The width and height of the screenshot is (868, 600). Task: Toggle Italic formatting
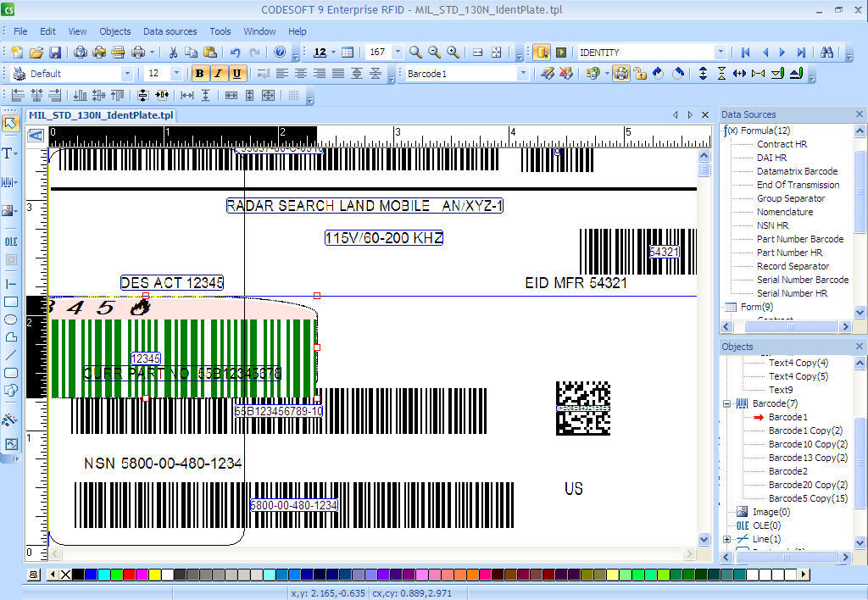tap(218, 73)
